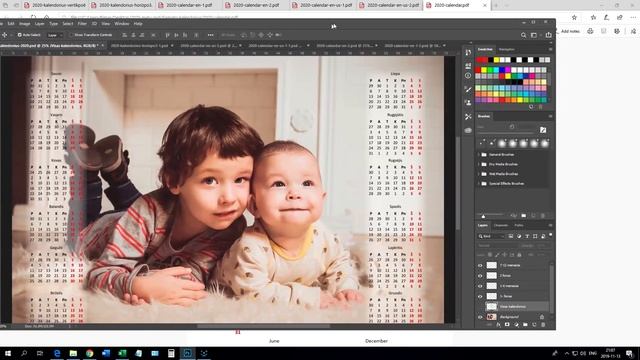Toggle the Brush Settings panel button in Brushes
Viewport: 640px width, 360px height.
tap(543, 130)
